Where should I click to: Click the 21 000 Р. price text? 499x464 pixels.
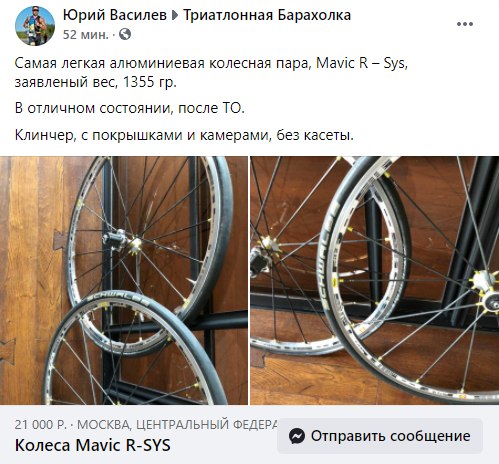click(41, 425)
